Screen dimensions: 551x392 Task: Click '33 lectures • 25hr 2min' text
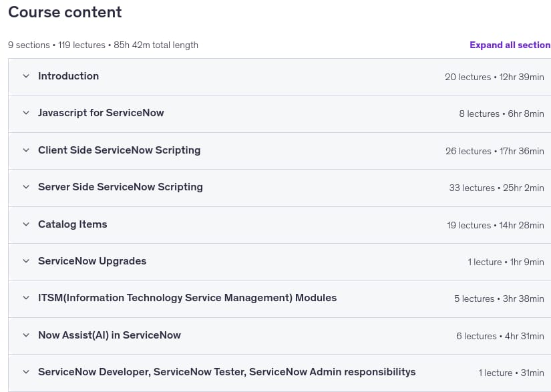(496, 188)
